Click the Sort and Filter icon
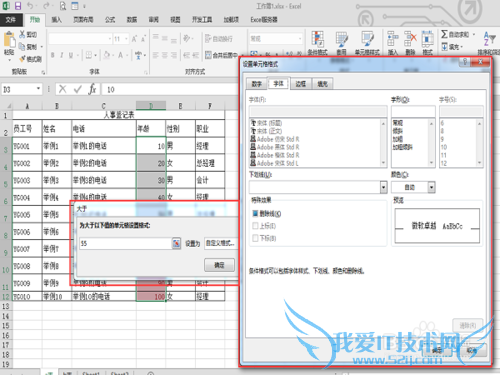 489,39
